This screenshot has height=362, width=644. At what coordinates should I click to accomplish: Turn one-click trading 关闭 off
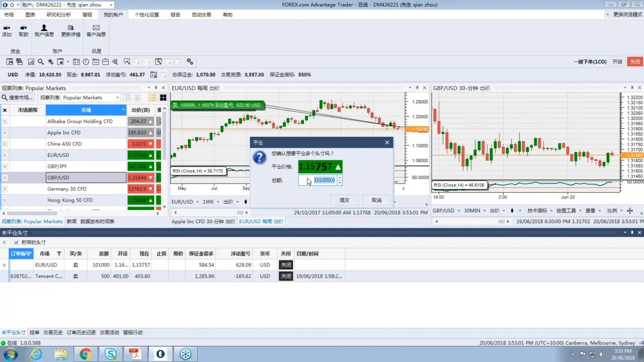click(635, 62)
